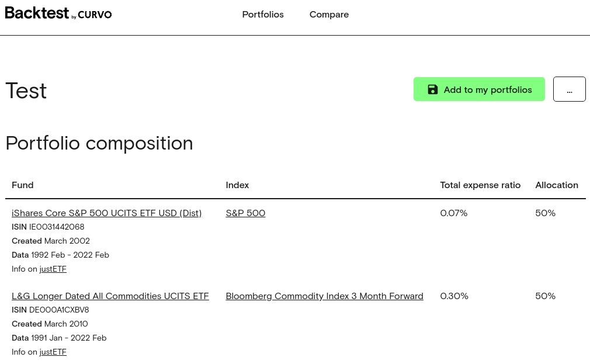
Task: Open the Portfolios navigation item
Action: point(263,15)
